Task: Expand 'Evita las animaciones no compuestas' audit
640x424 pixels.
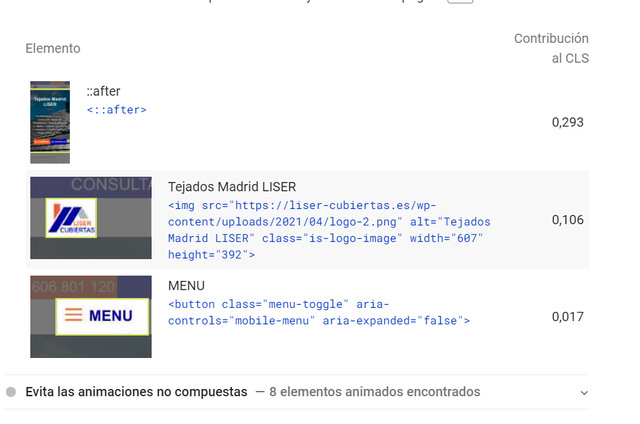Action: click(x=296, y=392)
